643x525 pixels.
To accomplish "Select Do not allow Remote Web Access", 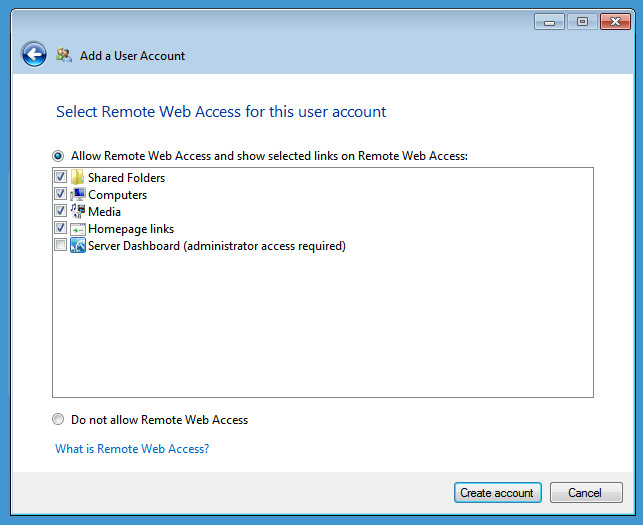I will (59, 420).
